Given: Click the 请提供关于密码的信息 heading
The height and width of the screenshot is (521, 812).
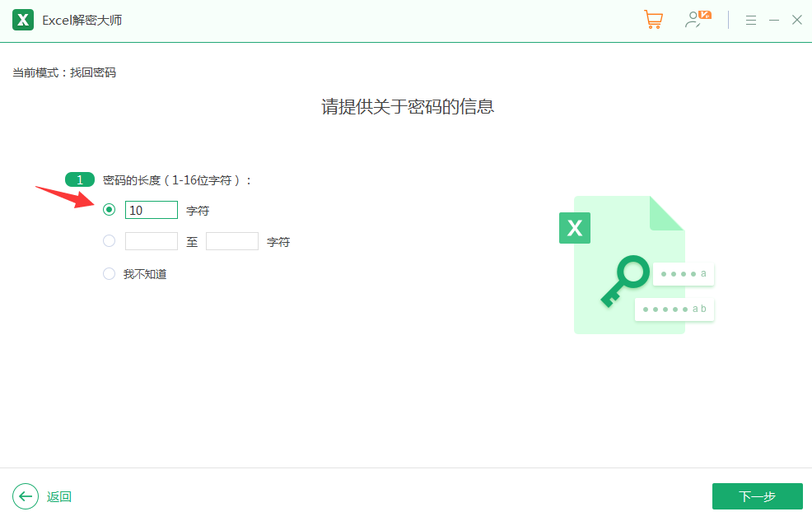Looking at the screenshot, I should click(408, 106).
